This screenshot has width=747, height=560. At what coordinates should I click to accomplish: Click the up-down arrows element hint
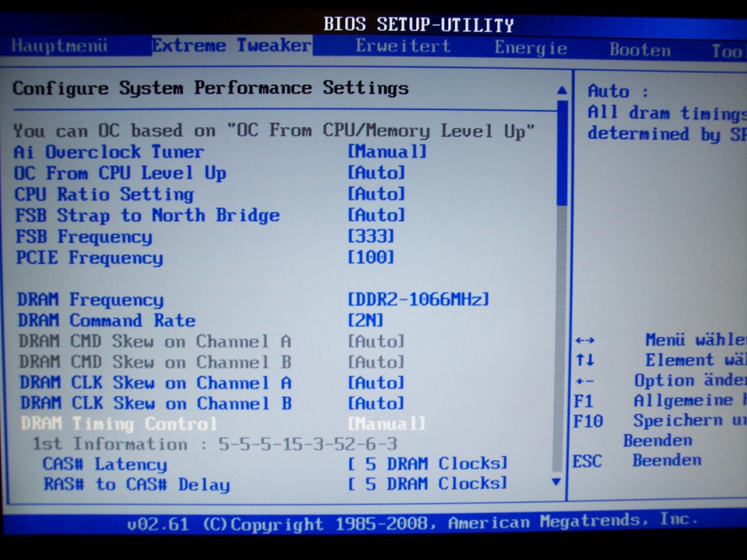tap(585, 360)
